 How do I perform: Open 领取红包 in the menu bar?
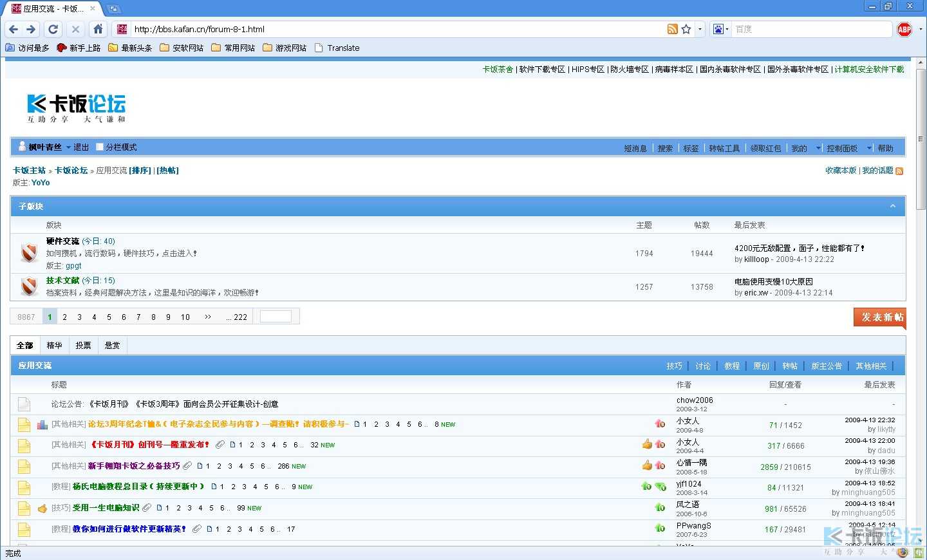(765, 148)
